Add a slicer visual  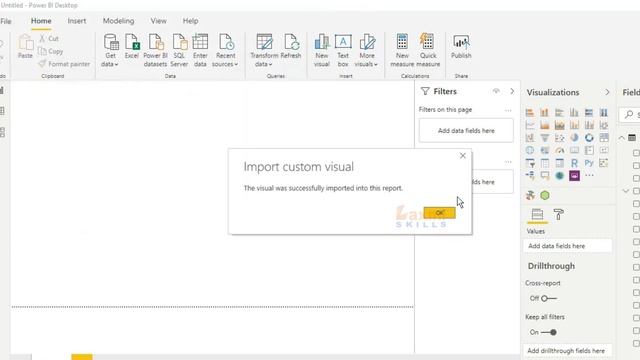coord(530,163)
